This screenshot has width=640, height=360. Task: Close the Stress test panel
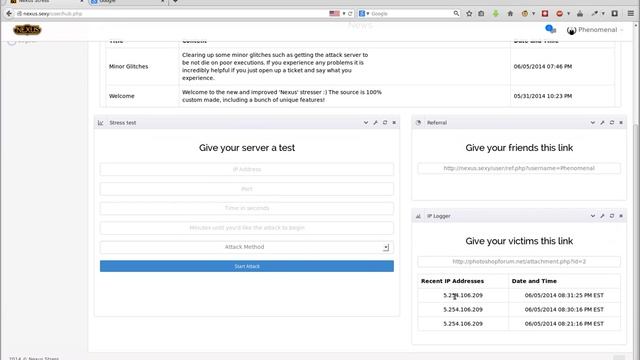point(394,122)
